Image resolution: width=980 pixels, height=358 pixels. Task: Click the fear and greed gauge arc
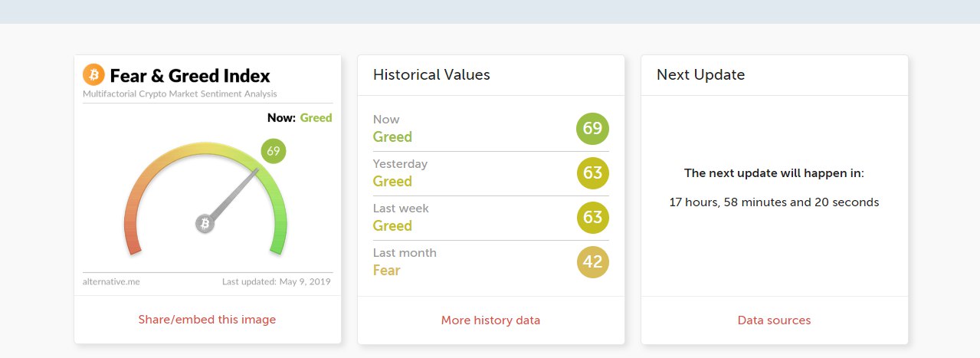205,198
